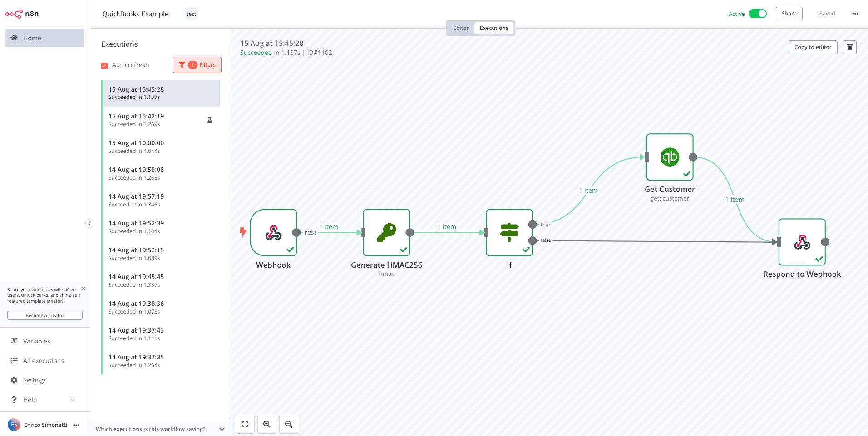The image size is (868, 436).
Task: Switch to the Executions tab
Action: click(x=494, y=28)
